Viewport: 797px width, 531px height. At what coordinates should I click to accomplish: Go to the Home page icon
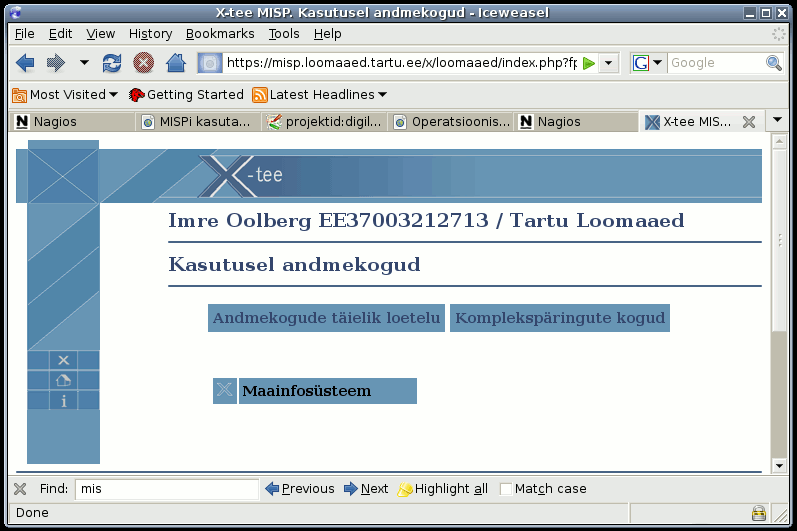pos(176,63)
